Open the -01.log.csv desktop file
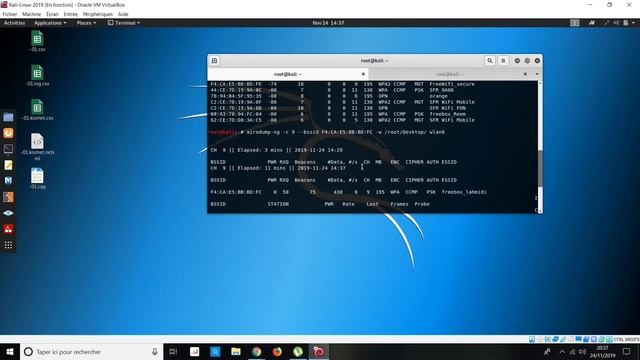Image resolution: width=640 pixels, height=360 pixels. (x=37, y=76)
